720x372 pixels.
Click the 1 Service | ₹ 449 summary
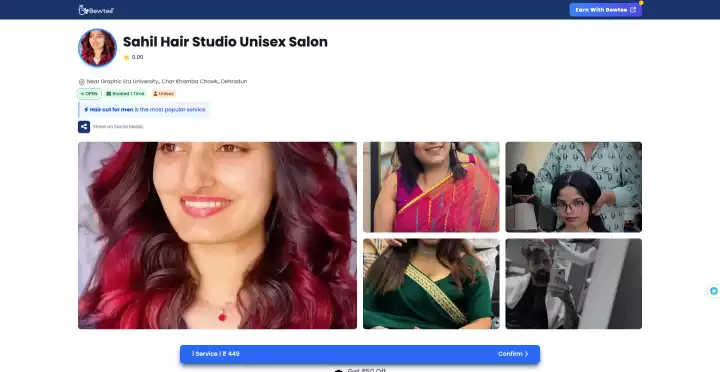click(216, 354)
